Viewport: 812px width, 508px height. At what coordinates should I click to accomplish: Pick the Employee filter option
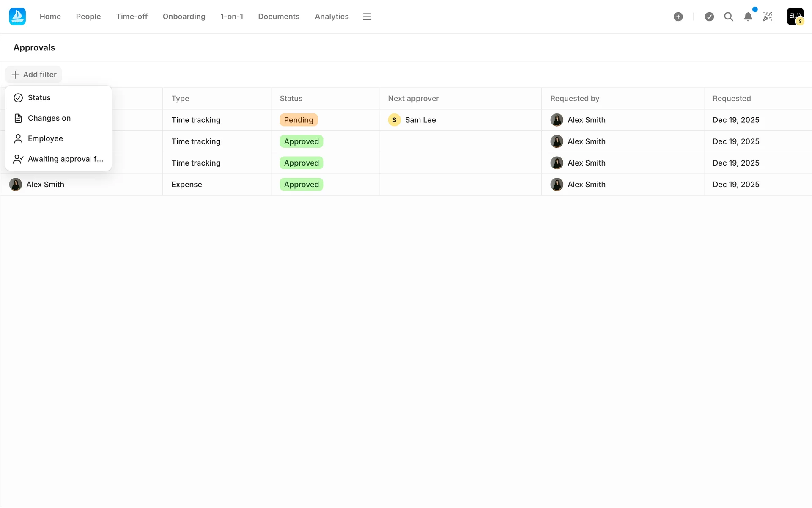(45, 138)
